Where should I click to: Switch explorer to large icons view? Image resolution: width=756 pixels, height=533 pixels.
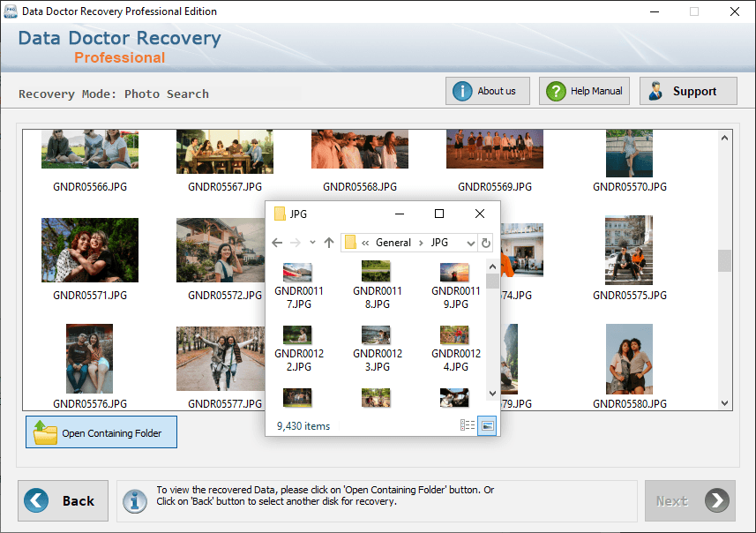[x=487, y=425]
